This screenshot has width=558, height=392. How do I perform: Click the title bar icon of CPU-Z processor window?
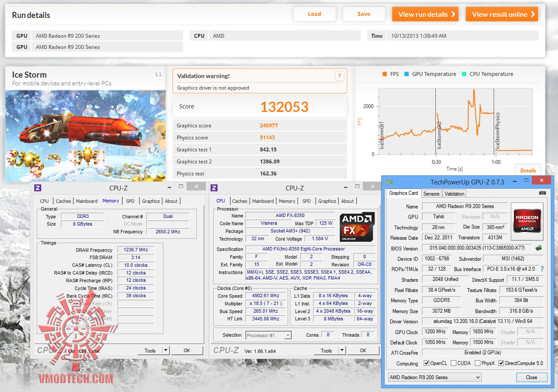[x=214, y=188]
